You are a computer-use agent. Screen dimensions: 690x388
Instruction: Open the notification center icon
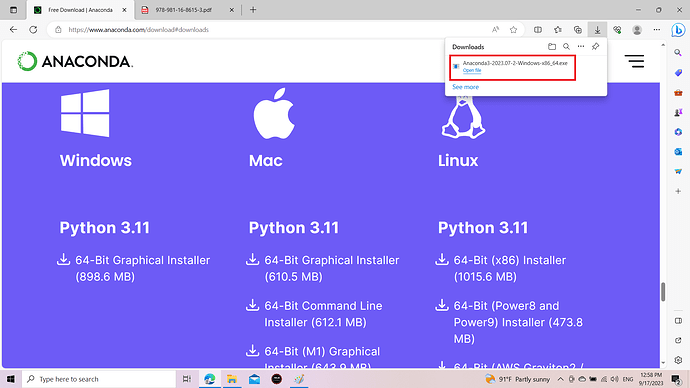click(x=676, y=379)
